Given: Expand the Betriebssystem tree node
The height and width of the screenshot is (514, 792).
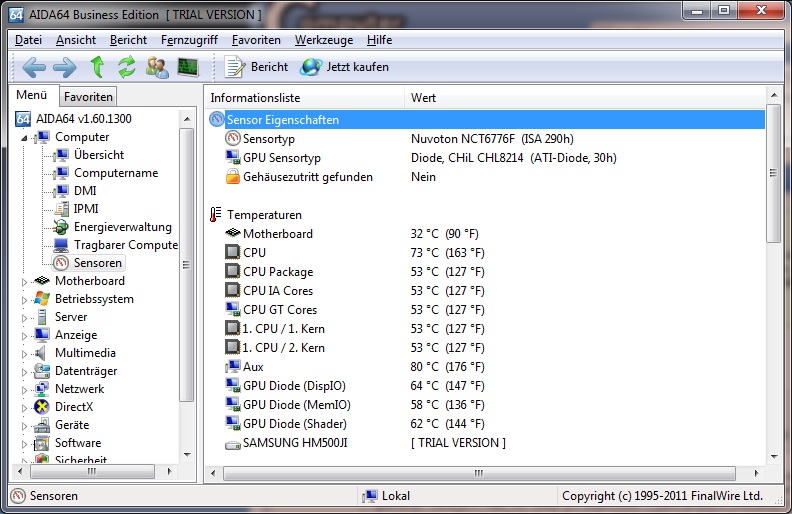Looking at the screenshot, I should [24, 300].
